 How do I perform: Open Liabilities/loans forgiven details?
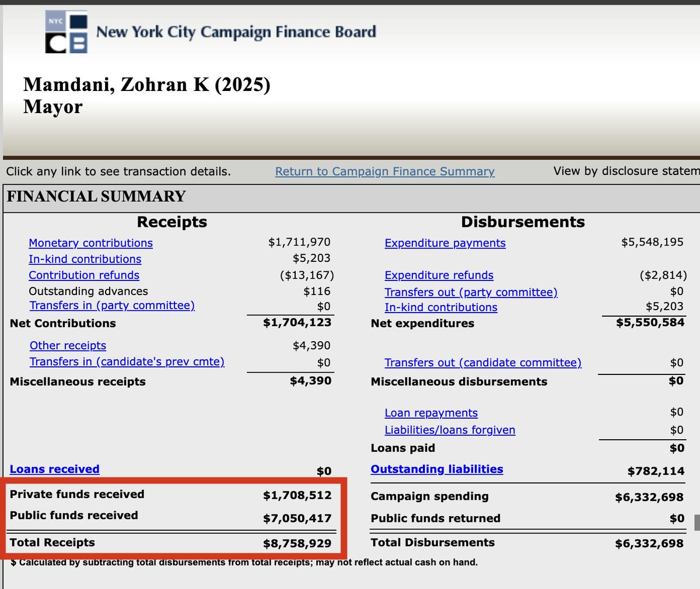click(x=450, y=430)
